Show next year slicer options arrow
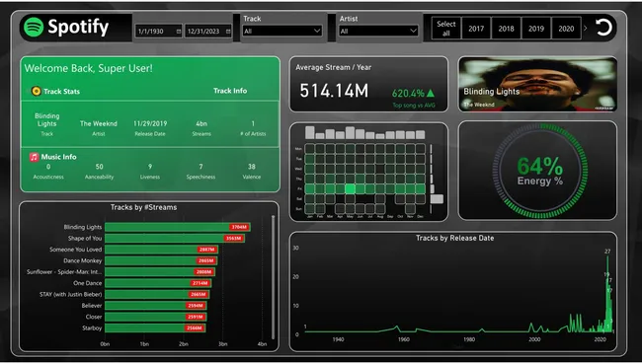This screenshot has width=642, height=364. pos(585,29)
